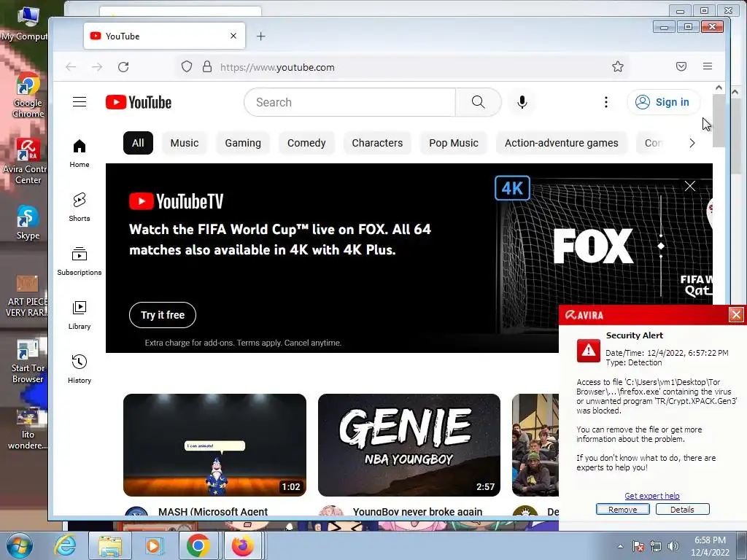Click the tracking protection shield icon
This screenshot has height=560, width=747.
coord(187,66)
